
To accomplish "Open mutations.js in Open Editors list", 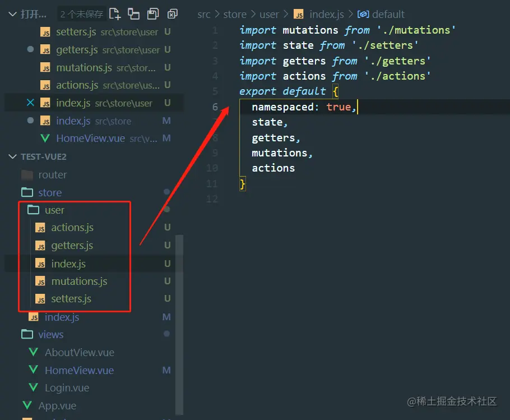I will click(x=94, y=67).
